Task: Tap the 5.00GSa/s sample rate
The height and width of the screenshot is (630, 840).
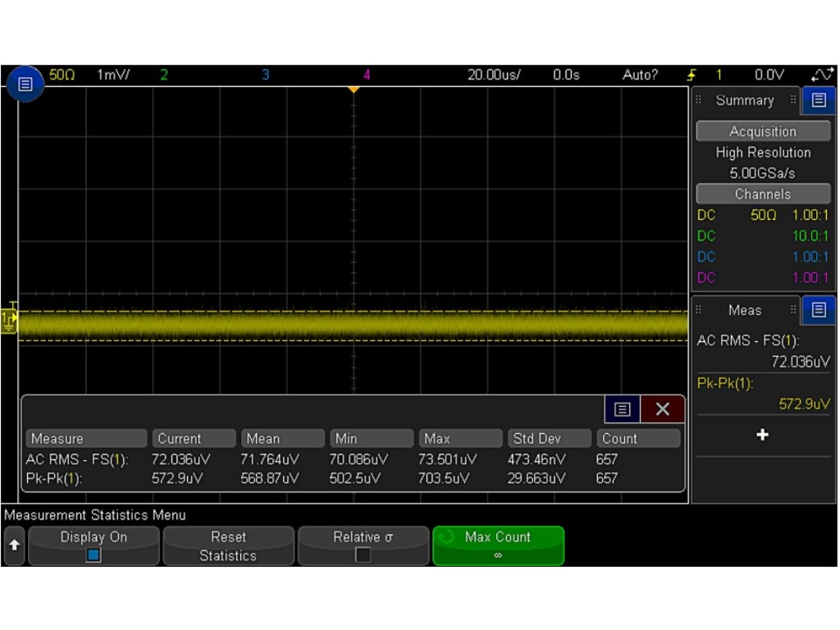Action: click(x=762, y=173)
